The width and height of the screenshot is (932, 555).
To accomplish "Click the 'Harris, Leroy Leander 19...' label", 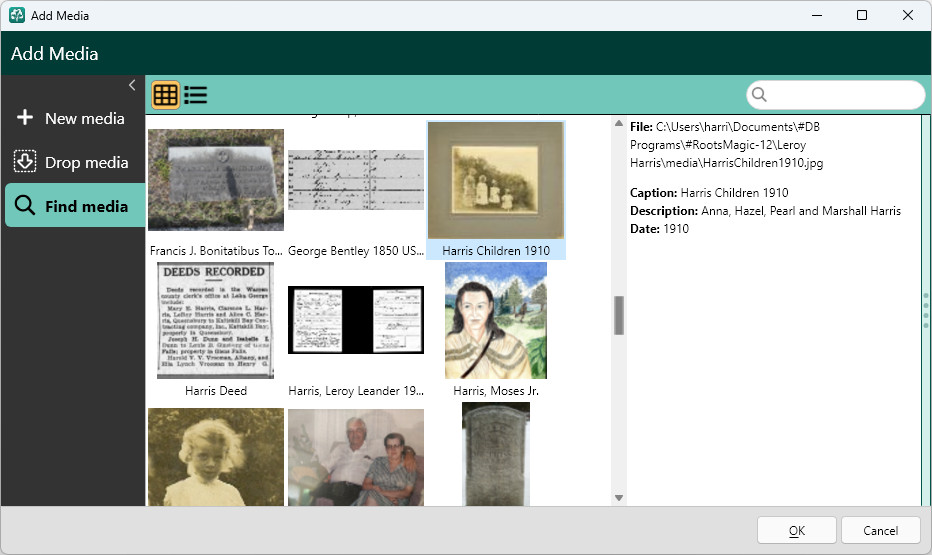I will (356, 391).
